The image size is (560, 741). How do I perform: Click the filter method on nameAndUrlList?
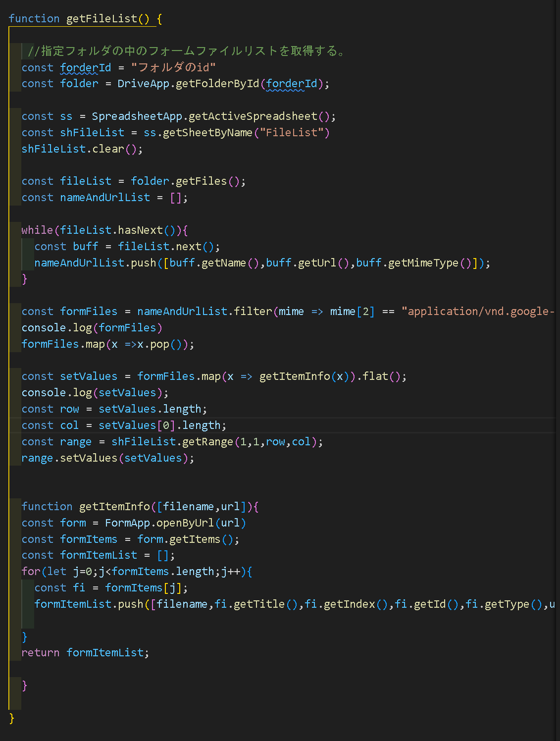click(253, 312)
